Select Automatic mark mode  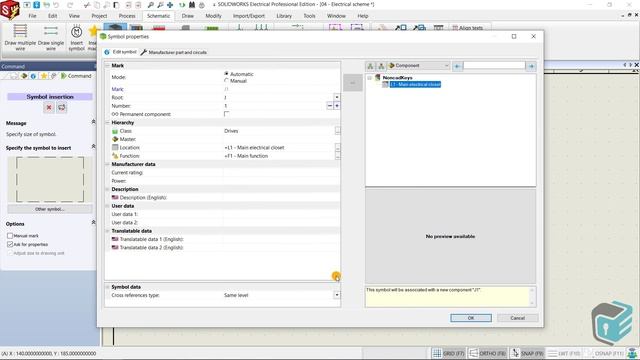[x=227, y=74]
